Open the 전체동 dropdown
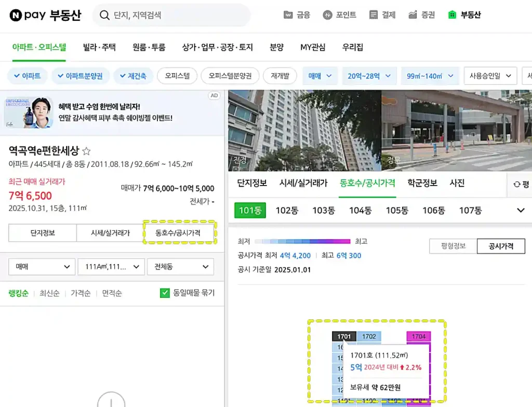This screenshot has height=407, width=532. click(180, 267)
